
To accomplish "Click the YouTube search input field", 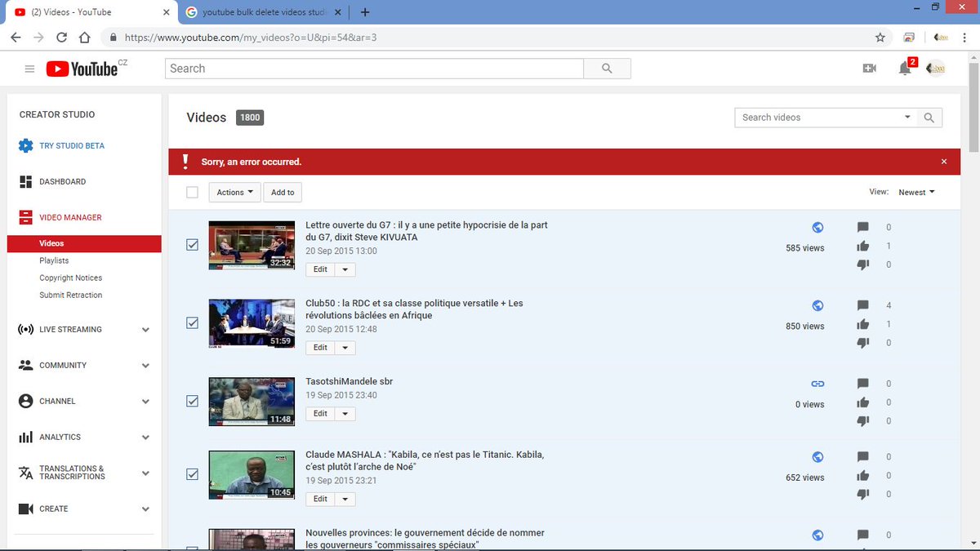I will [374, 69].
